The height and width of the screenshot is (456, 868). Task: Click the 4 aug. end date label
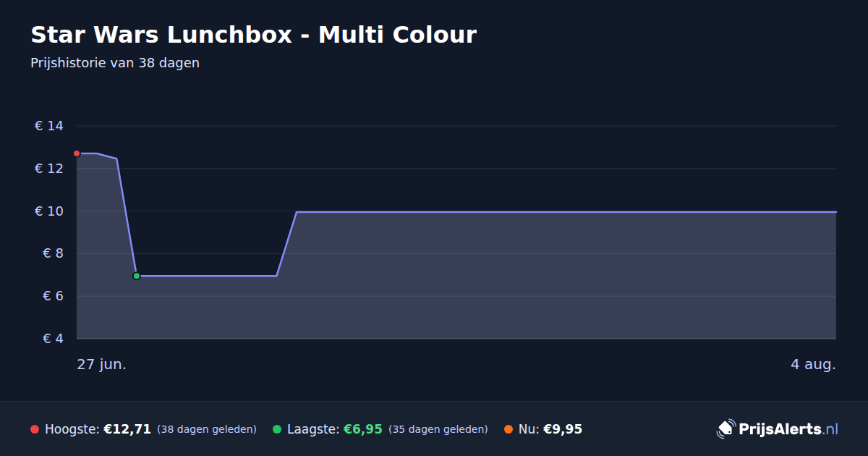pos(813,364)
